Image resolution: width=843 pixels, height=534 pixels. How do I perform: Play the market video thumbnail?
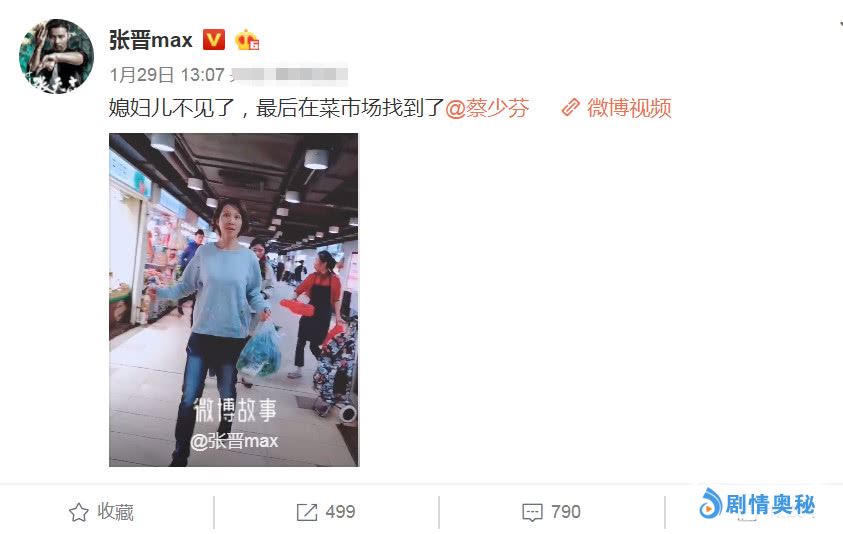click(x=234, y=300)
